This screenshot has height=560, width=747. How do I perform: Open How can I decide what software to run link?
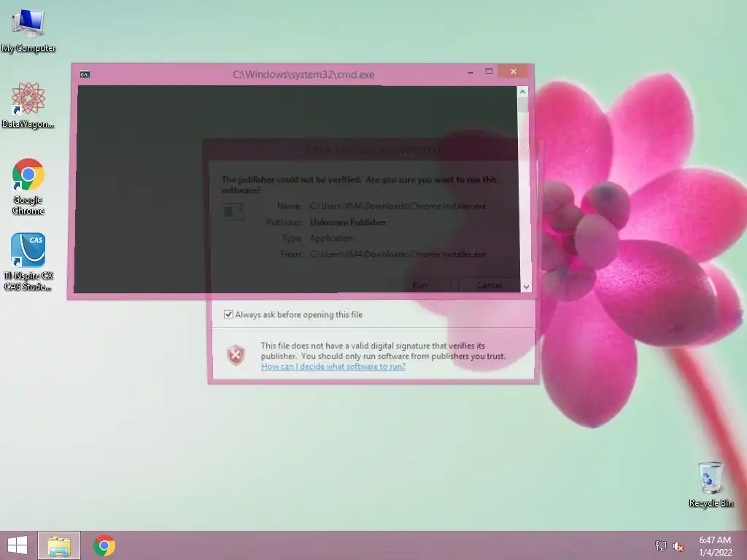[x=333, y=366]
